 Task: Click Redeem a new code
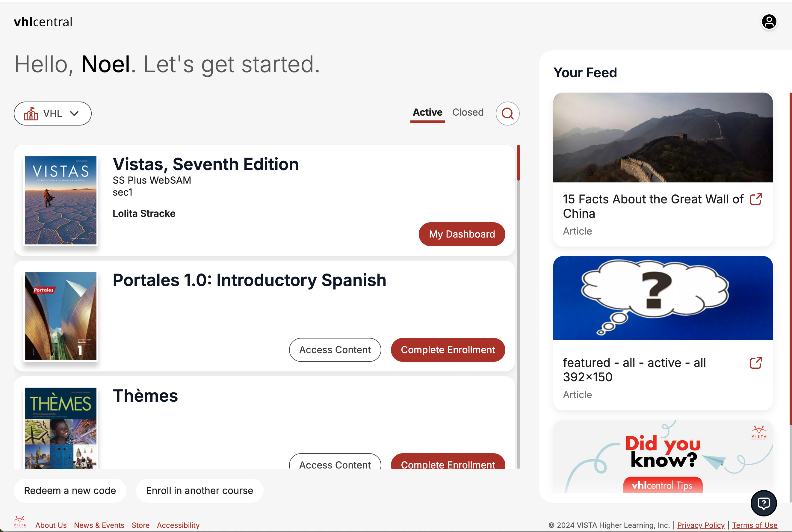[x=70, y=491]
